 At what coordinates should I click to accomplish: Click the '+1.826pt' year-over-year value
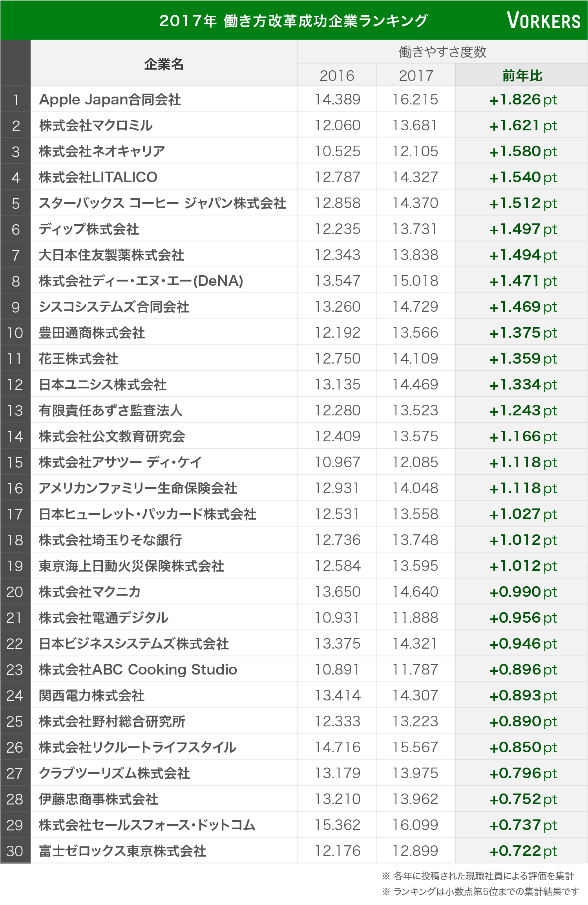click(x=523, y=100)
